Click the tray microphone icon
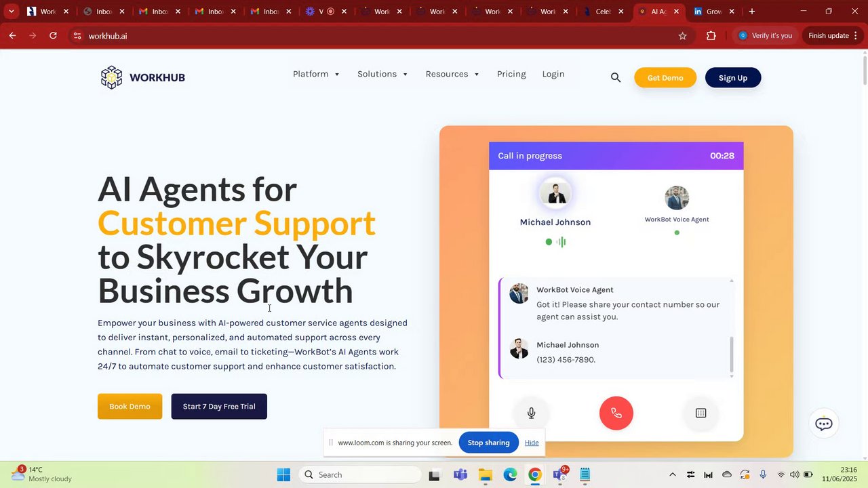Image resolution: width=868 pixels, height=488 pixels. [x=763, y=475]
